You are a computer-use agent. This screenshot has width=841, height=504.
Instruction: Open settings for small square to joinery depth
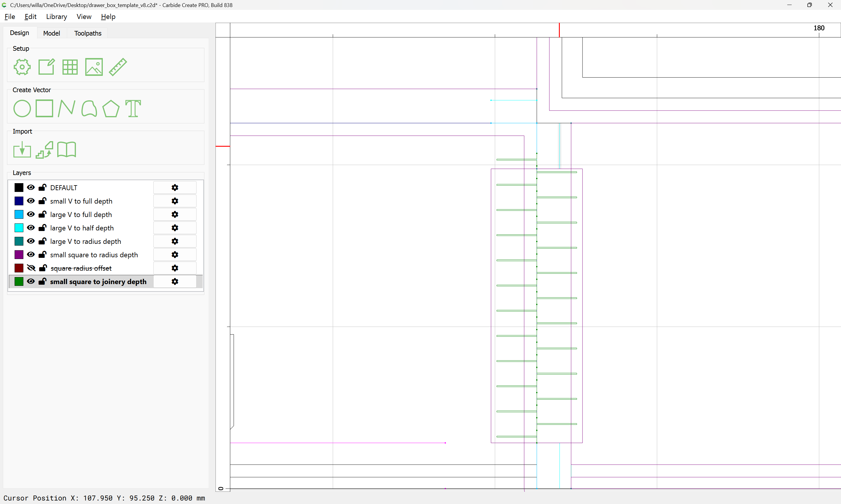pos(175,281)
